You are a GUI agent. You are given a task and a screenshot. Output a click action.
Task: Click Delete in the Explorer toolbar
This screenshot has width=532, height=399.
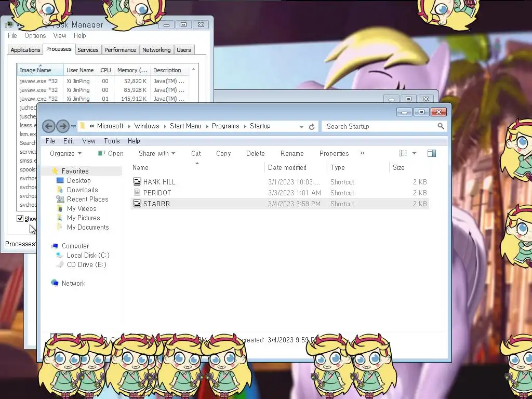coord(255,153)
